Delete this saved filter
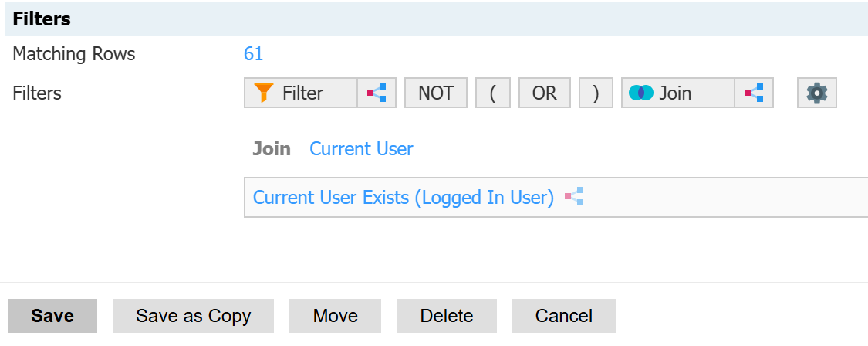 pyautogui.click(x=446, y=316)
